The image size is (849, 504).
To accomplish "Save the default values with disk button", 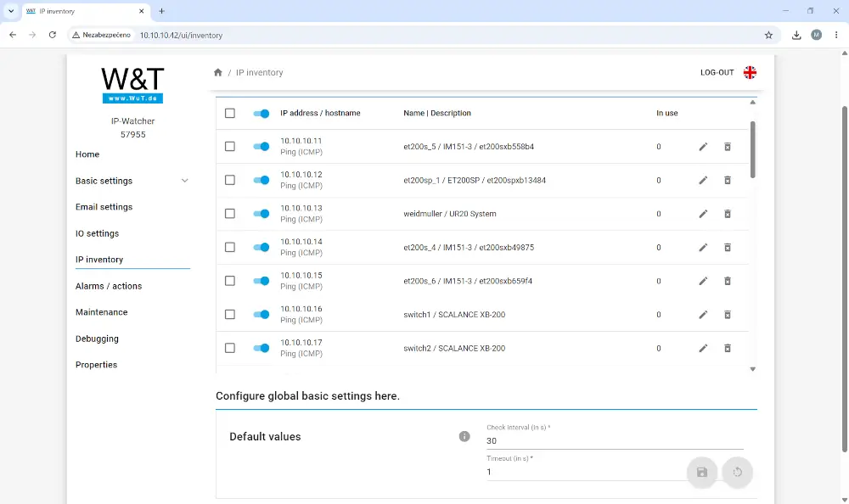I will pos(702,472).
